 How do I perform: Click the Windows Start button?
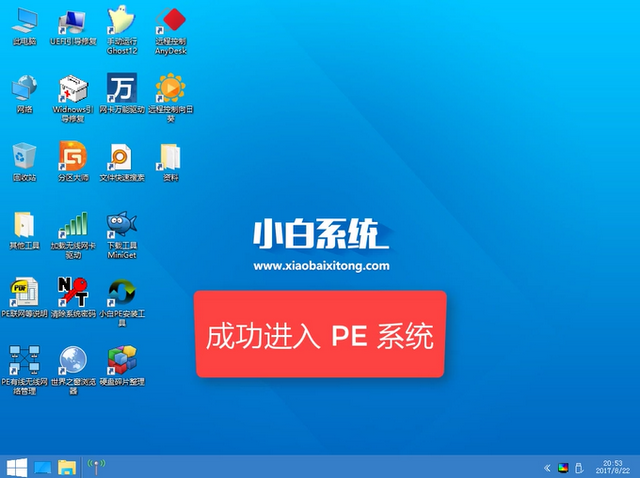(16, 467)
